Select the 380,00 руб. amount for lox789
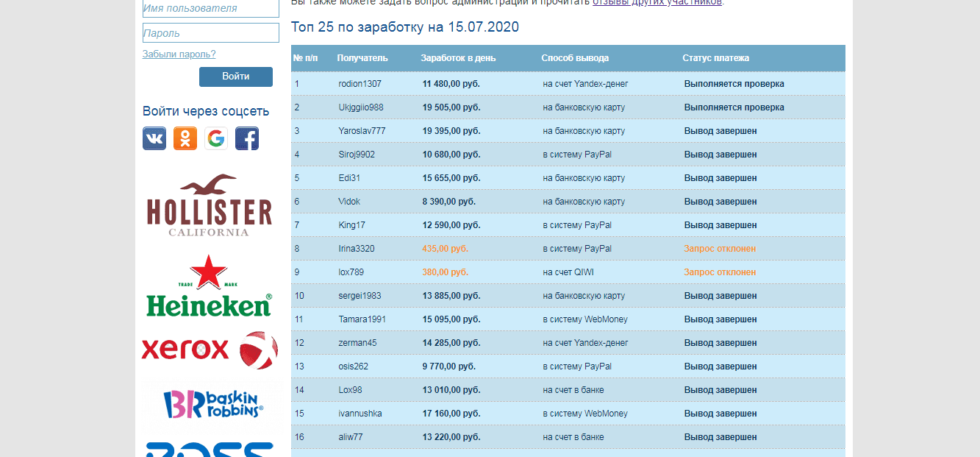The height and width of the screenshot is (457, 980). pos(445,272)
